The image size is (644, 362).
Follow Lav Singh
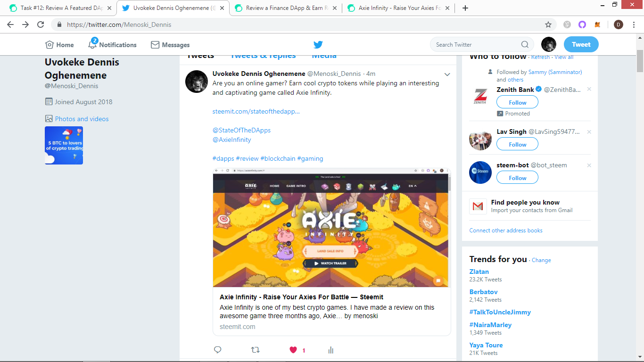coord(517,144)
